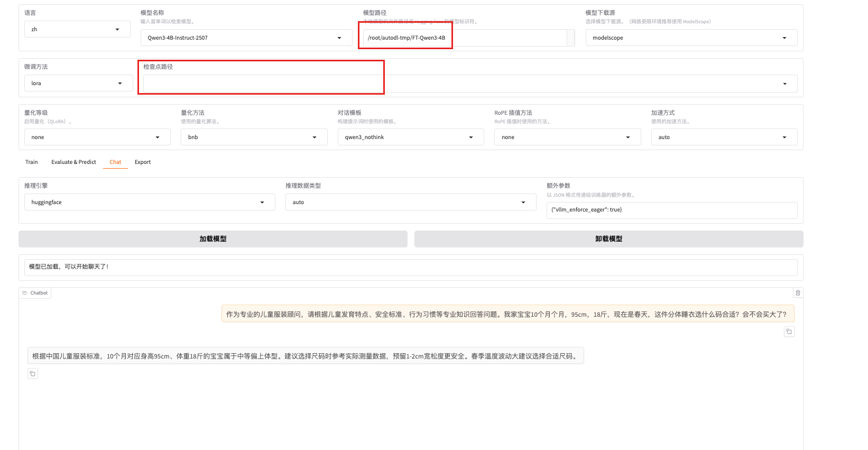Select the Chat tab
The image size is (868, 450).
click(115, 162)
